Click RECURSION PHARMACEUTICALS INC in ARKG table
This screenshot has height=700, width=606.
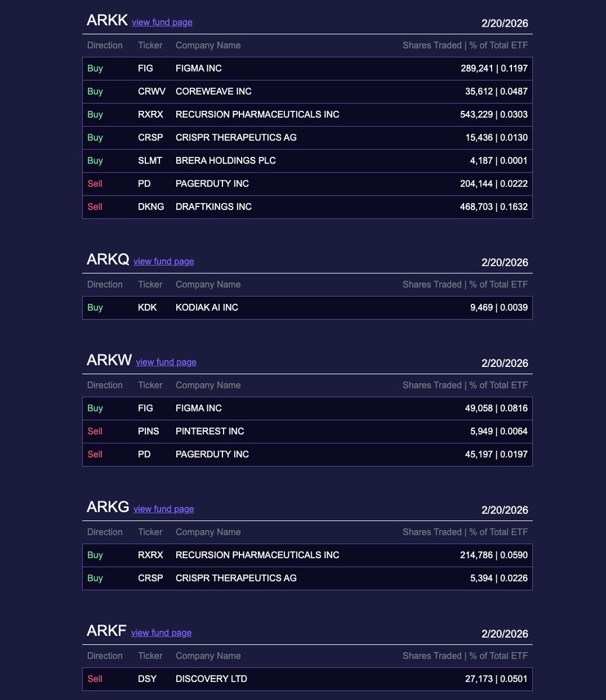click(x=257, y=555)
